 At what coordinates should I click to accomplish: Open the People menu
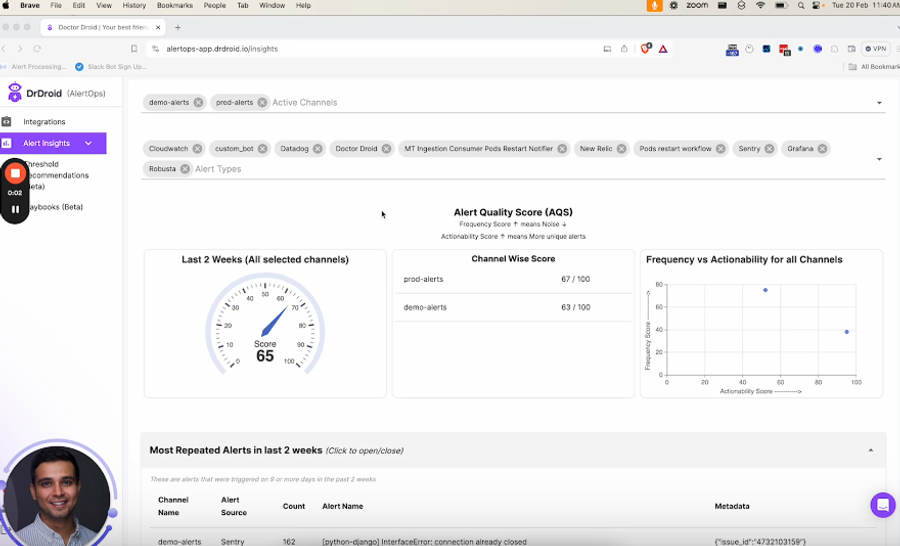[215, 5]
